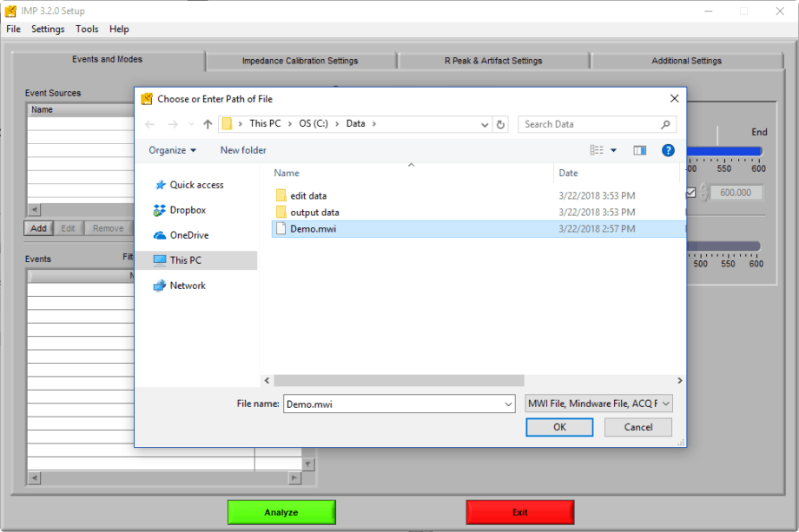Viewport: 799px width, 532px height.
Task: Navigate up one folder level
Action: click(x=207, y=124)
